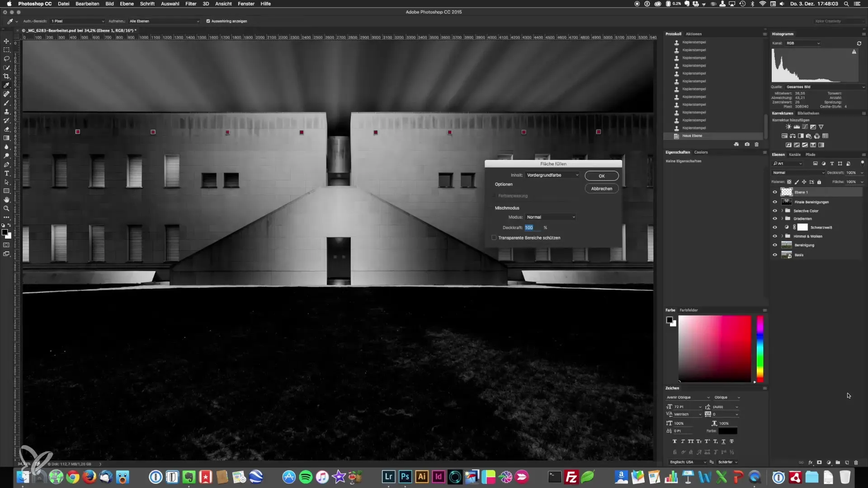The image size is (868, 488).
Task: Click OK in Fläche füllen dialog
Action: click(x=601, y=176)
